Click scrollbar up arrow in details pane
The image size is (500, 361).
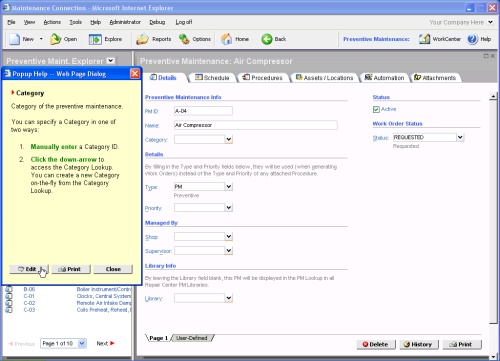coord(493,96)
